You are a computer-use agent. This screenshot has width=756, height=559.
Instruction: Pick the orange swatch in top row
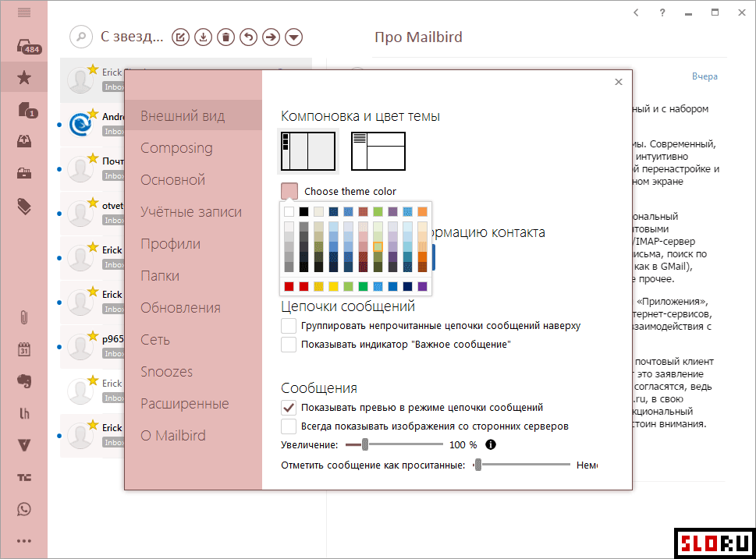(422, 211)
